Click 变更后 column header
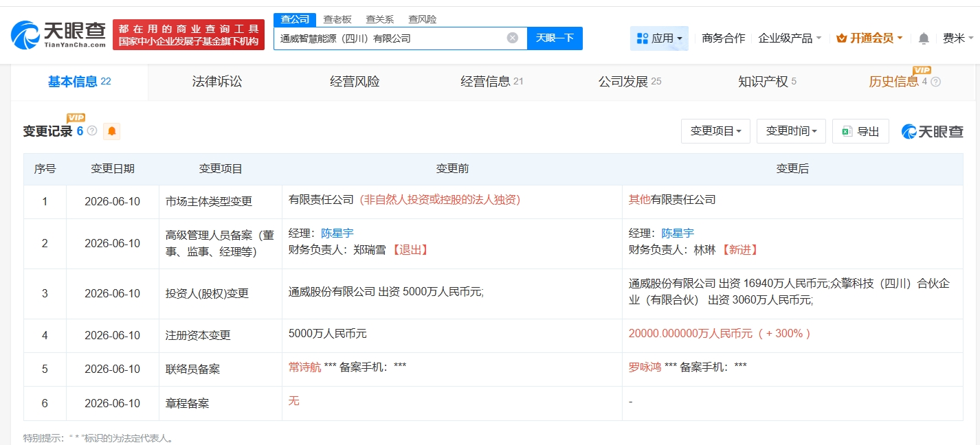980x445 pixels. point(792,169)
